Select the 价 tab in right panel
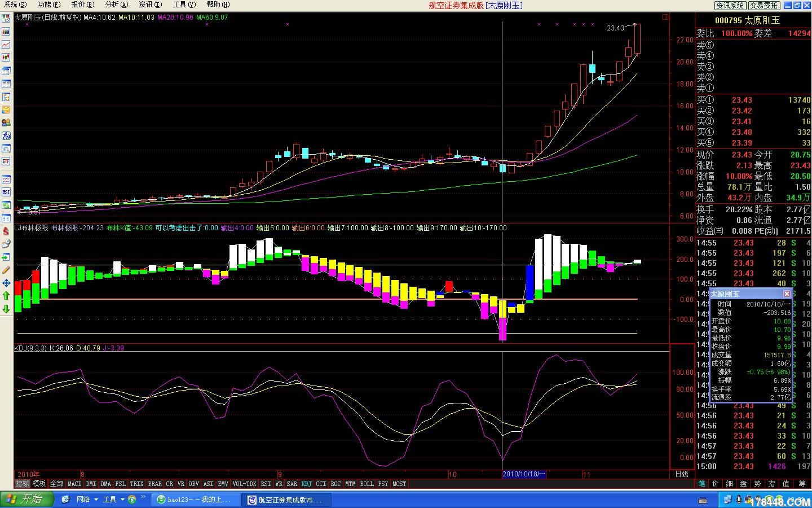Image resolution: width=812 pixels, height=508 pixels. point(716,483)
